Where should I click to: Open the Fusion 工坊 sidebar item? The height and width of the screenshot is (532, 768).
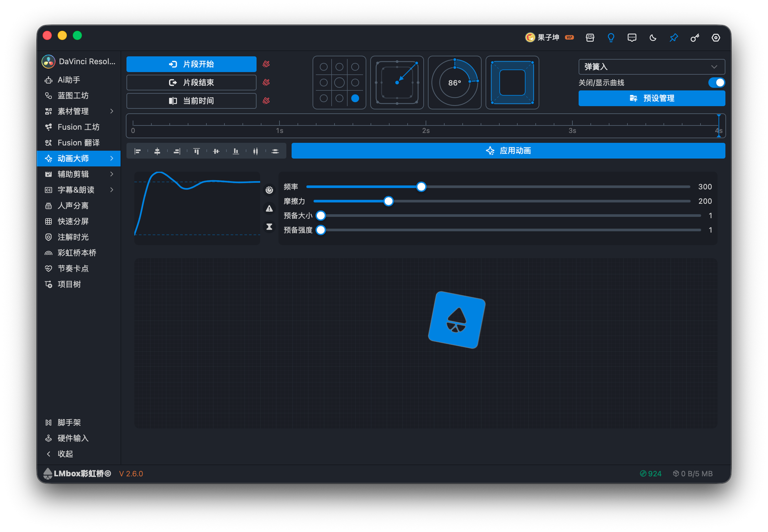coord(79,127)
